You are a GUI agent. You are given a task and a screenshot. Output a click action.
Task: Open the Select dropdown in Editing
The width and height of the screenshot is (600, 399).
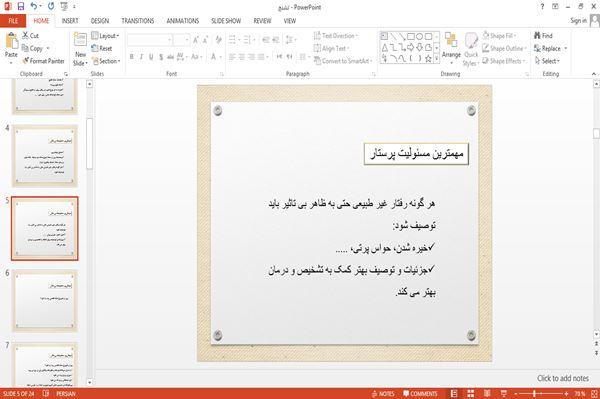pyautogui.click(x=547, y=61)
